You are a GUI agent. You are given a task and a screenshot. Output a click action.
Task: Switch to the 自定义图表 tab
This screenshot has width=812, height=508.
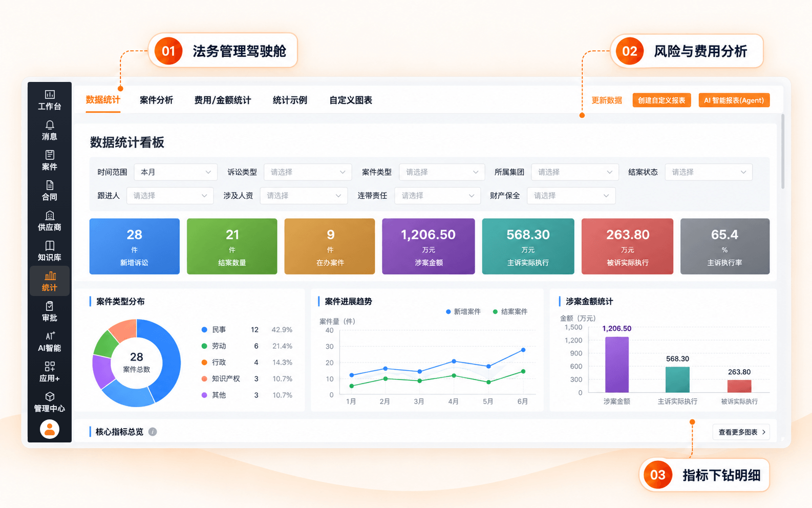click(351, 100)
